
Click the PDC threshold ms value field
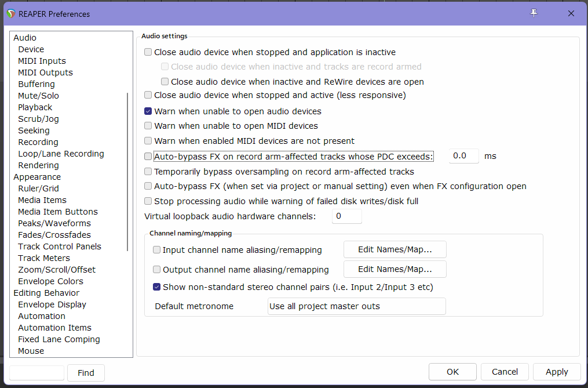pos(463,156)
